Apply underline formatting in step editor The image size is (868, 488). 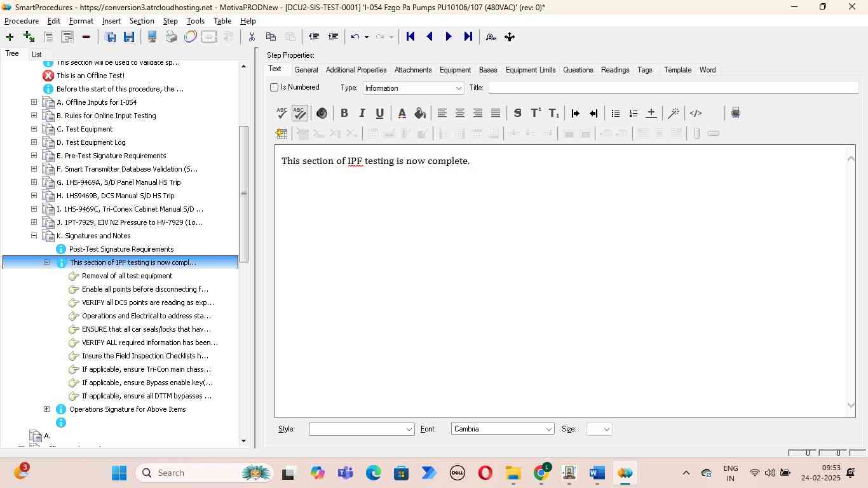(x=379, y=113)
